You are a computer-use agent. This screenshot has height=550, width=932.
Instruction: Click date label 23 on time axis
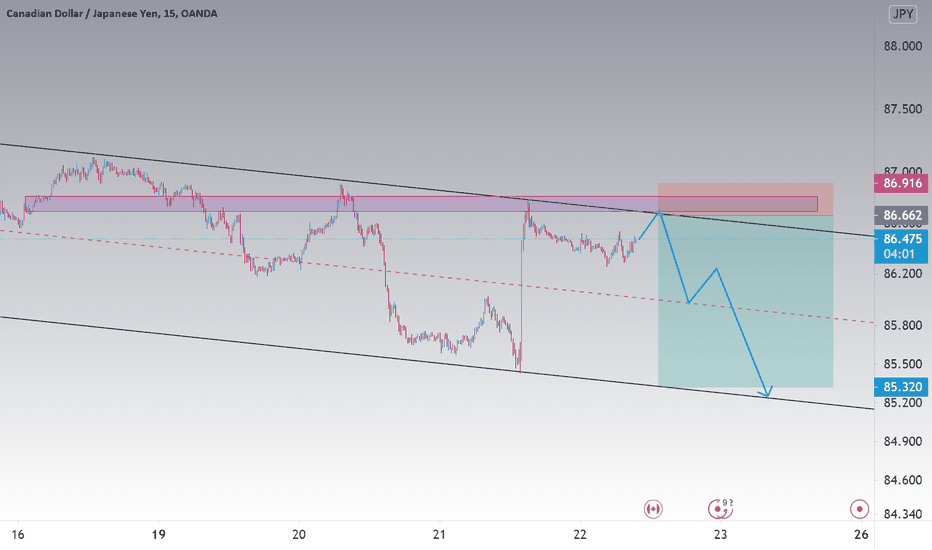(720, 535)
